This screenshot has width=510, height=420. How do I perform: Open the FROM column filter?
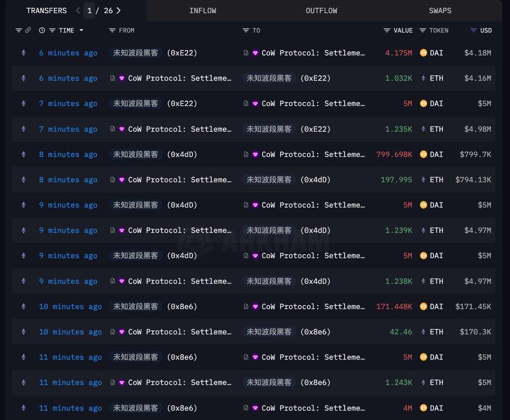(x=112, y=30)
